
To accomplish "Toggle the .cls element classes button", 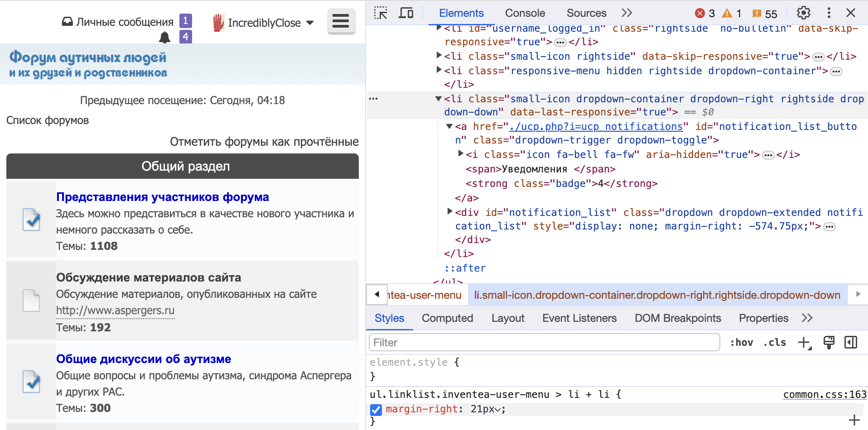I will 775,343.
